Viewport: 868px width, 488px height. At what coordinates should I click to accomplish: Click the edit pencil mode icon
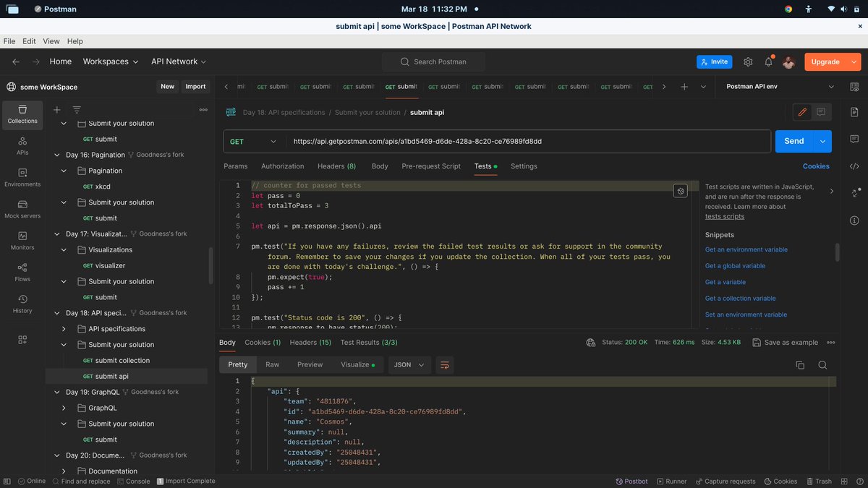click(x=801, y=112)
